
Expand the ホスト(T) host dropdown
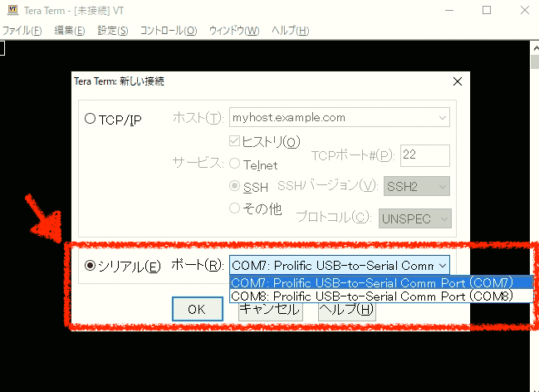pyautogui.click(x=443, y=118)
